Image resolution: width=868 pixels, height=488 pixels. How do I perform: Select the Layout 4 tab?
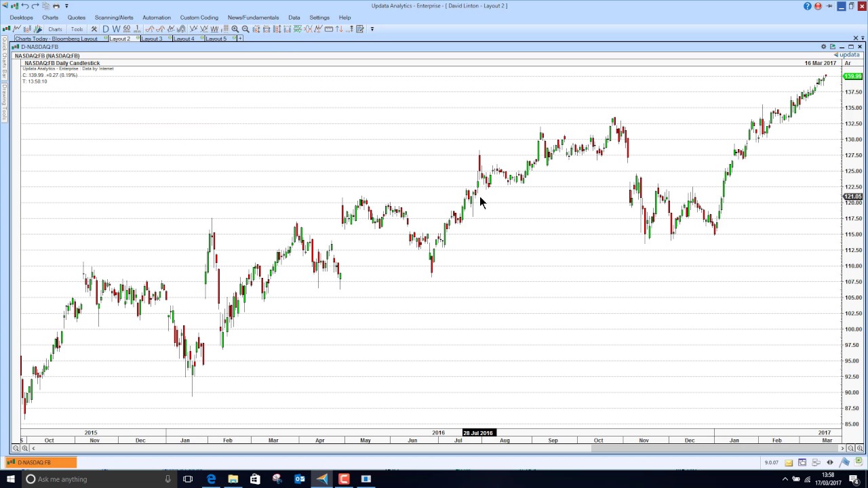tap(188, 39)
